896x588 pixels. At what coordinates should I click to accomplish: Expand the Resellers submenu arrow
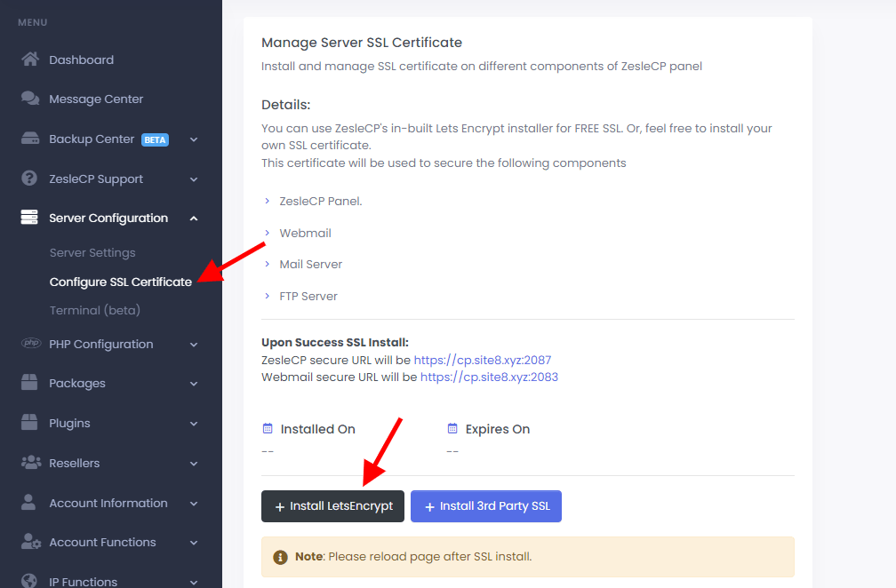(194, 464)
